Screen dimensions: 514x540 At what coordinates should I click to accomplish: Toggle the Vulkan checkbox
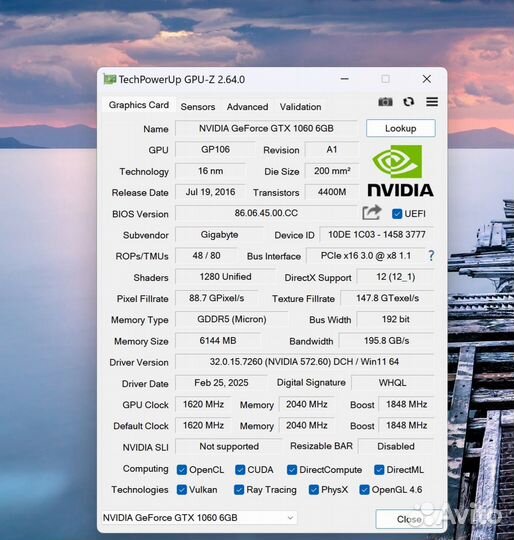pyautogui.click(x=181, y=490)
